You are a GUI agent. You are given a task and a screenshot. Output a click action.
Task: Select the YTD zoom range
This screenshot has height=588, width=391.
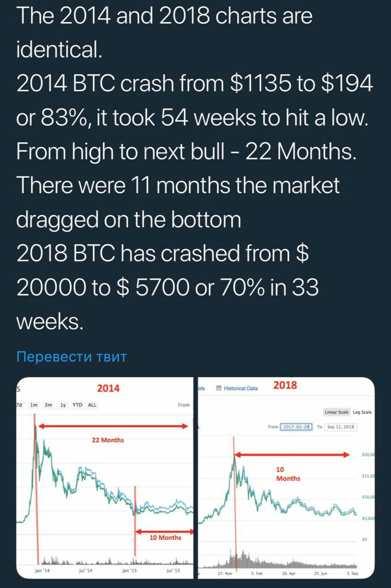point(78,405)
